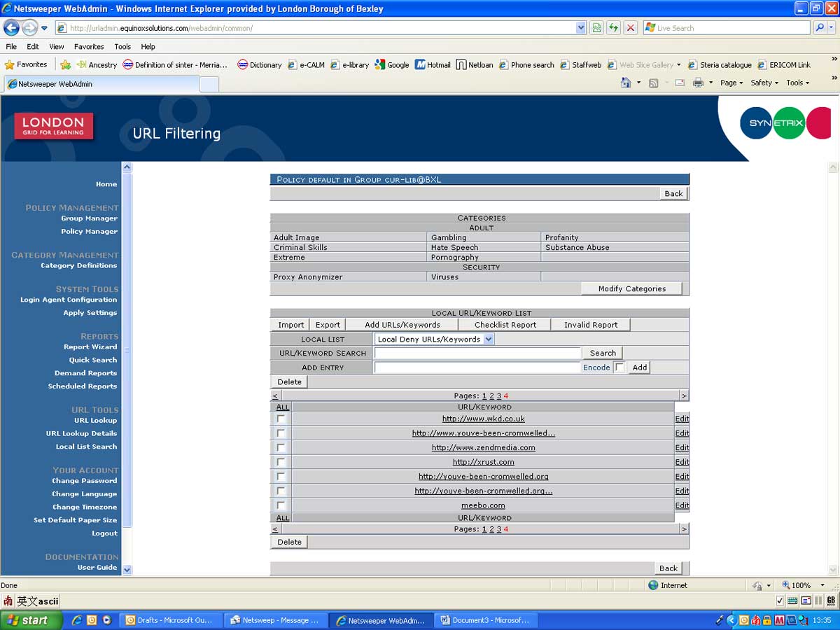The width and height of the screenshot is (840, 630).
Task: Open Netsweep message window from the taskbar
Action: [x=275, y=619]
